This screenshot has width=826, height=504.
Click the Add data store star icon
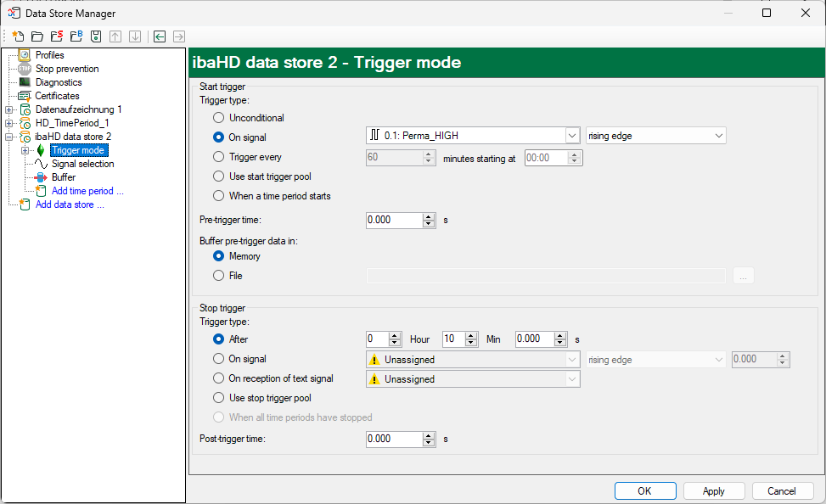point(25,204)
